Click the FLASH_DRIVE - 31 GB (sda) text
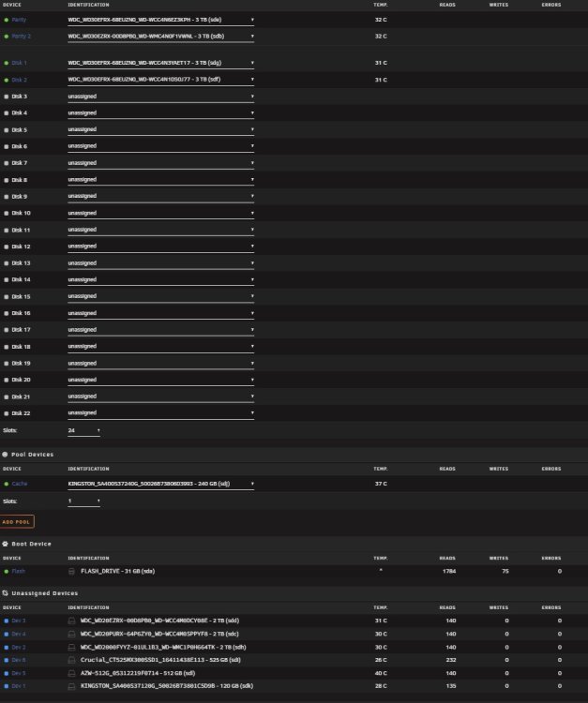 click(117, 571)
